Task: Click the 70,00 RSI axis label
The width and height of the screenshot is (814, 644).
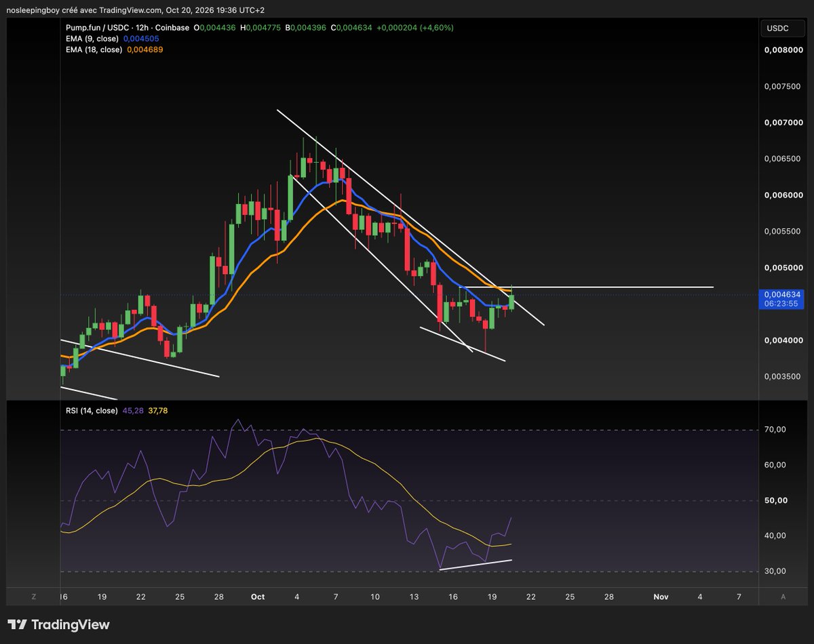Action: pos(775,430)
